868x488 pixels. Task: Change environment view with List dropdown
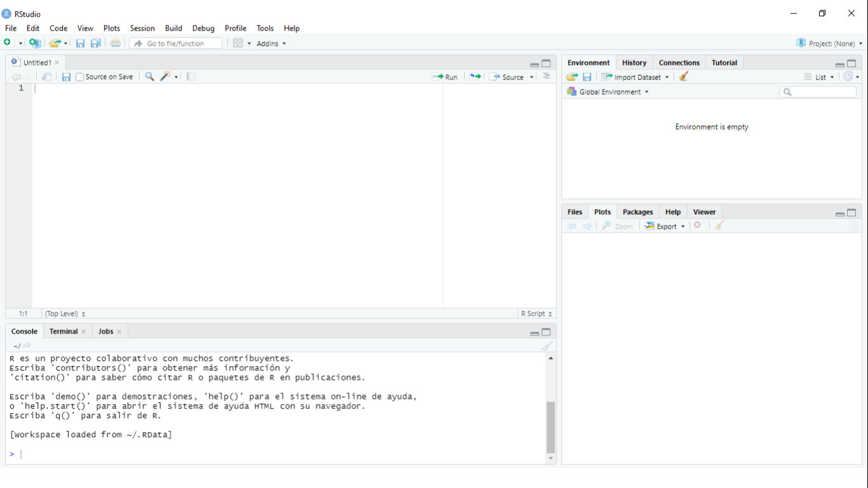pyautogui.click(x=819, y=77)
